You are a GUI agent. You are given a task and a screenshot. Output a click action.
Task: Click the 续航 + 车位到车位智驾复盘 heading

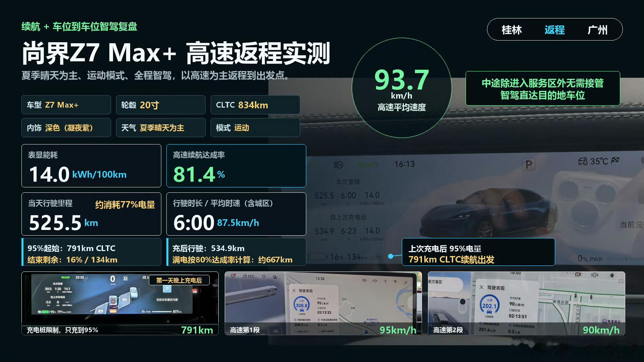(79, 26)
